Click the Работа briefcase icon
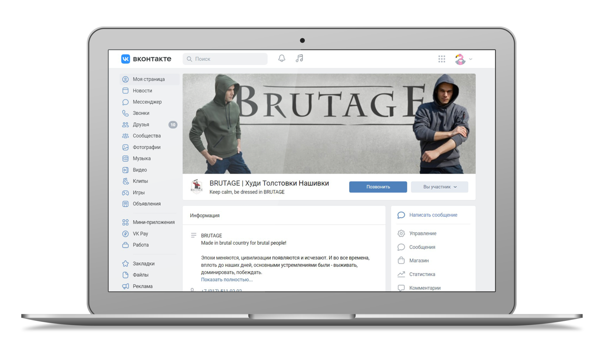Viewport: 604px width, 364px height. point(125,245)
